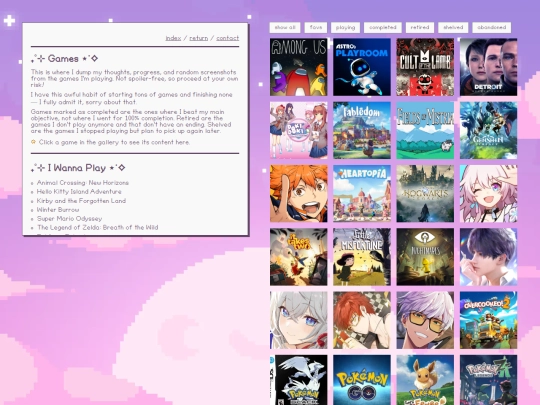Filter gallery with 'show all'
Screen dimensions: 540x405
[285, 27]
